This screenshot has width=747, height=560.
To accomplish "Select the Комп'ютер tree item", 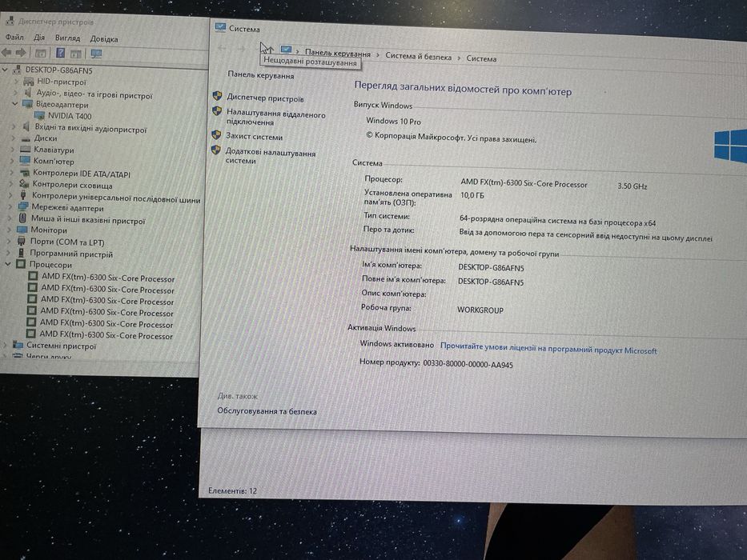I will (54, 162).
